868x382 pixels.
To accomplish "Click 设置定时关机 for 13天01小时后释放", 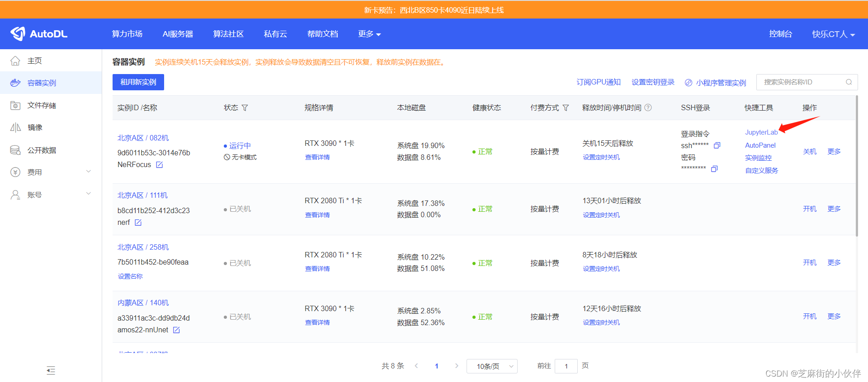I will coord(601,215).
